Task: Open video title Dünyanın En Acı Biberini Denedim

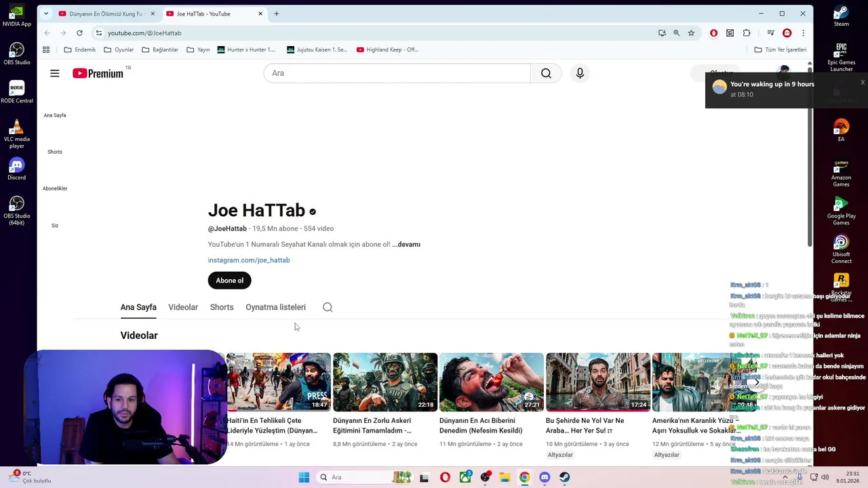Action: tap(481, 425)
